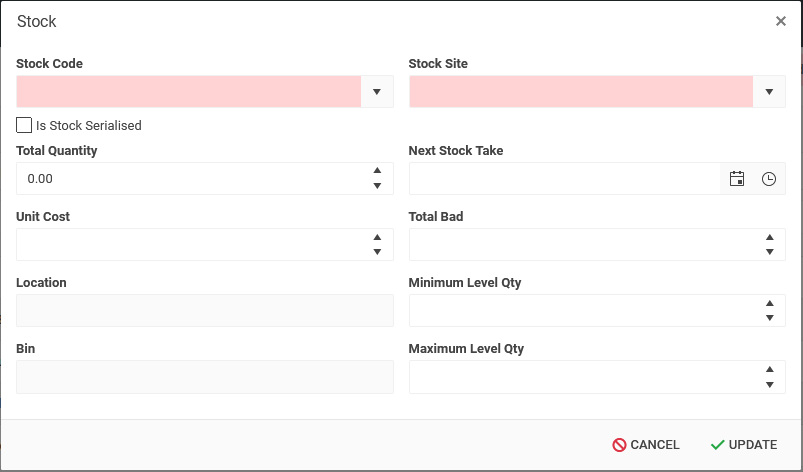The width and height of the screenshot is (803, 472).
Task: Tick the Is Stock Serialised checkbox
Action: (24, 125)
